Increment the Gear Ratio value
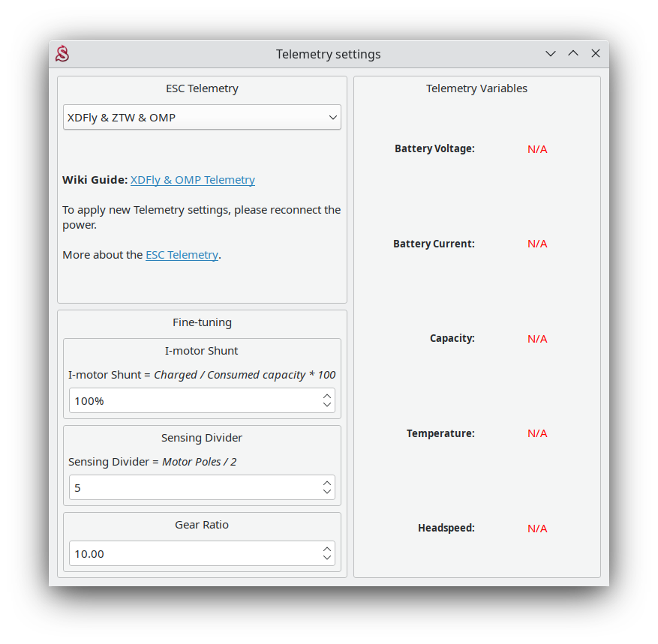Image resolution: width=658 pixels, height=644 pixels. (327, 549)
